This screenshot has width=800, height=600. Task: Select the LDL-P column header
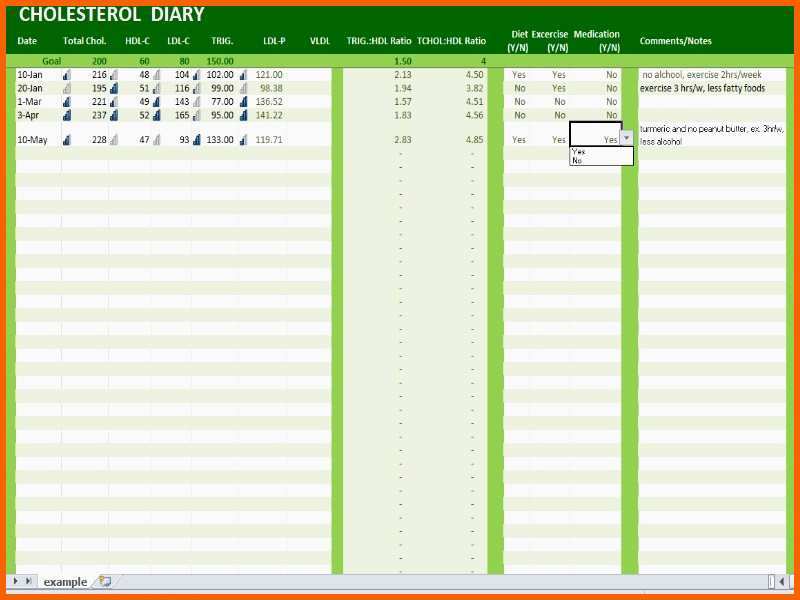tap(274, 41)
